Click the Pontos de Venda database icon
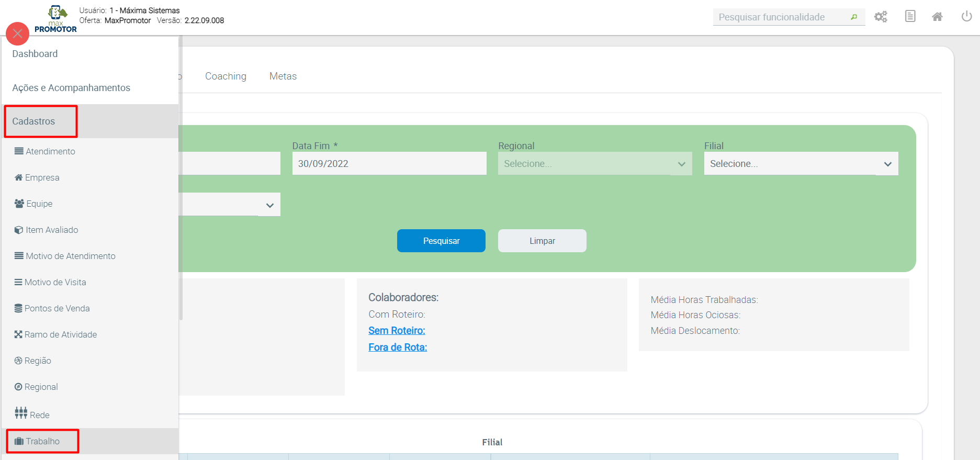The width and height of the screenshot is (980, 460). 18,308
